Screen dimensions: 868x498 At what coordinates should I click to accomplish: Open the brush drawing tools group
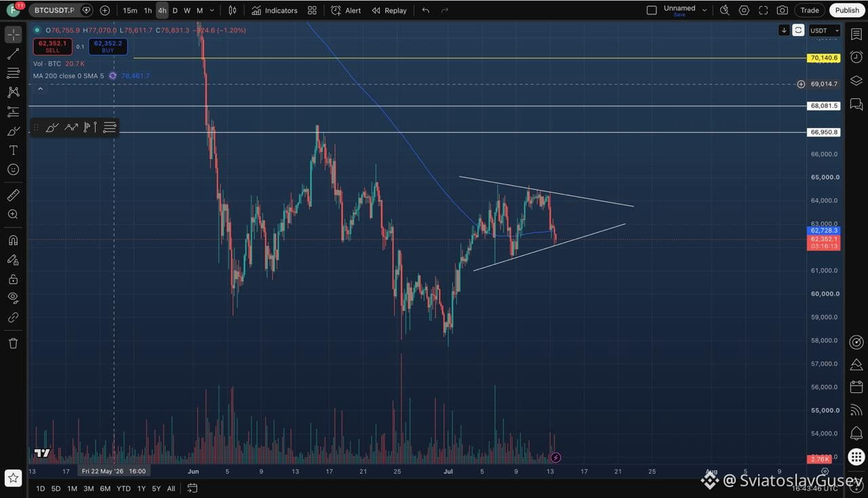(13, 131)
